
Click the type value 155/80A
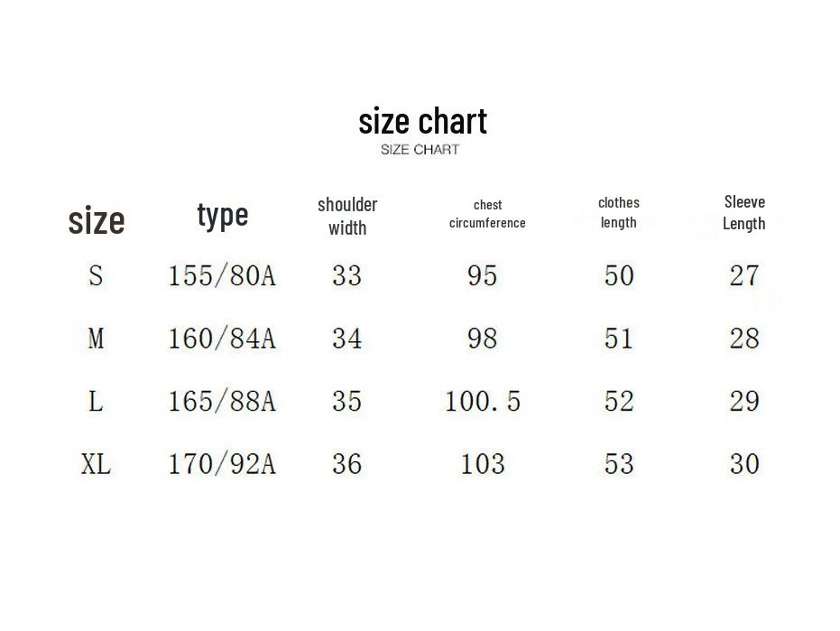[x=222, y=275]
